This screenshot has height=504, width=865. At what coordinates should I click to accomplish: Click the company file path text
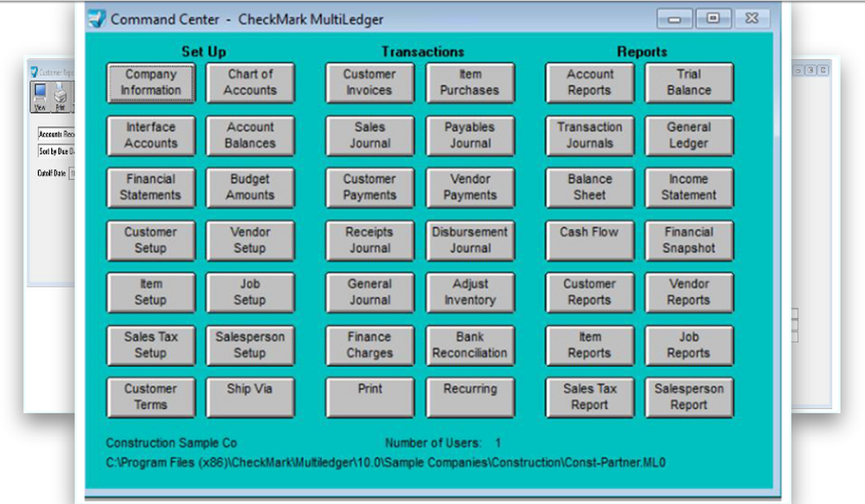(386, 463)
